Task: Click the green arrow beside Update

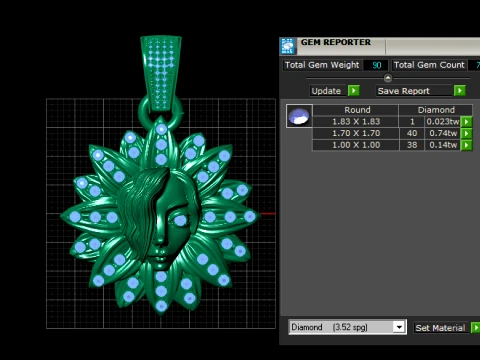Action: click(354, 91)
